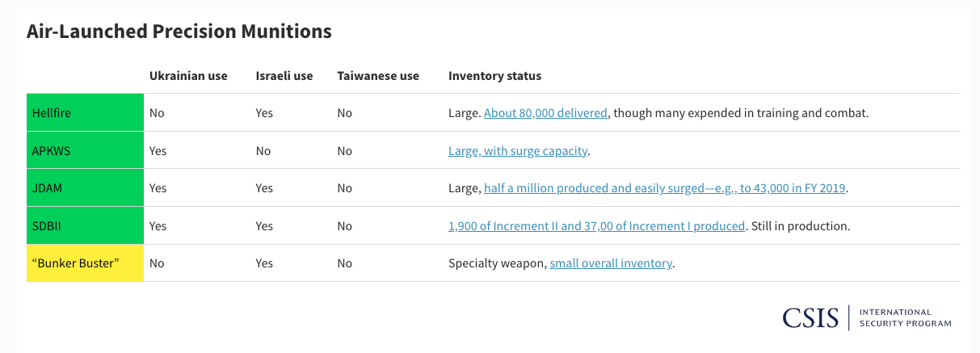Click the "Air-Launched Precision Munitions" title
The height and width of the screenshot is (353, 980).
pyautogui.click(x=179, y=32)
